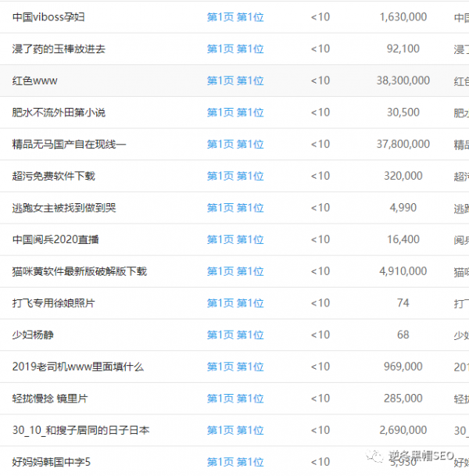Click the 38,300,000 results value
The width and height of the screenshot is (469, 476).
click(403, 81)
